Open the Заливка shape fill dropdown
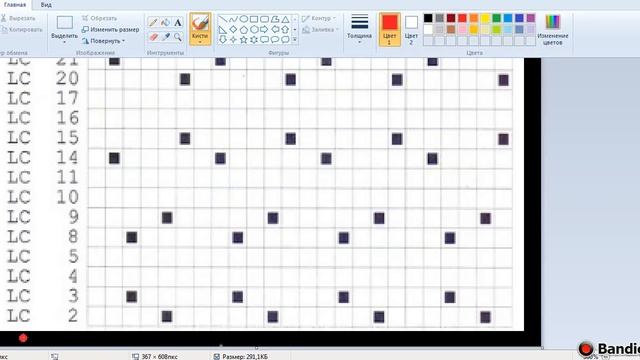The width and height of the screenshot is (640, 360). 320,30
